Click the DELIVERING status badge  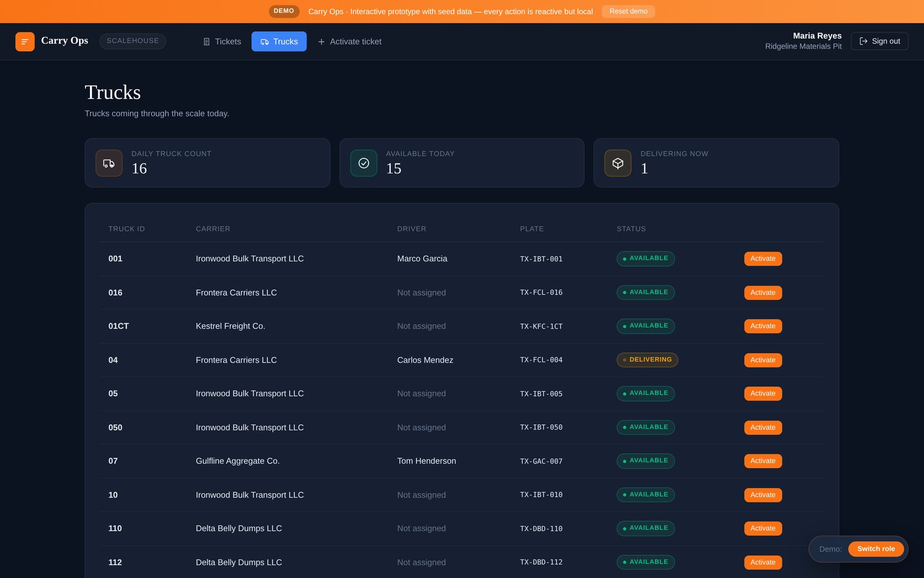647,360
